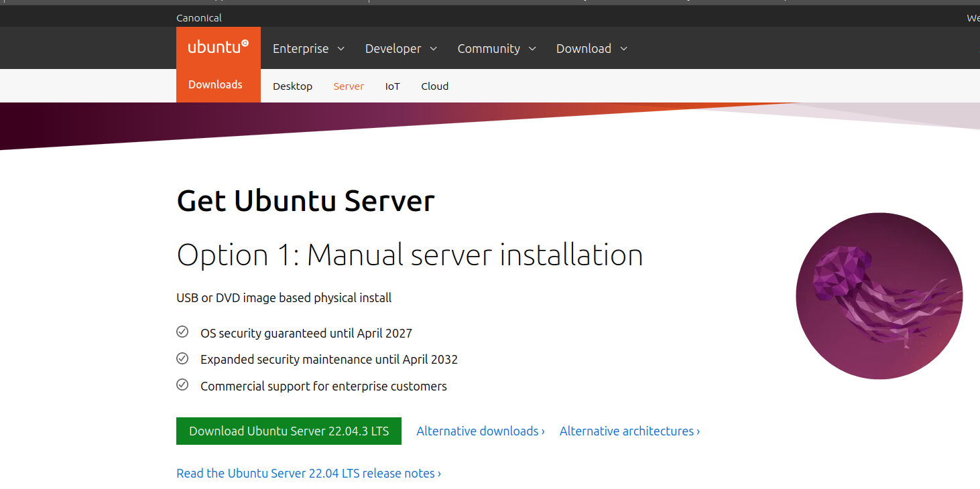The height and width of the screenshot is (489, 980).
Task: Follow the Alternative architectures link
Action: [x=629, y=431]
